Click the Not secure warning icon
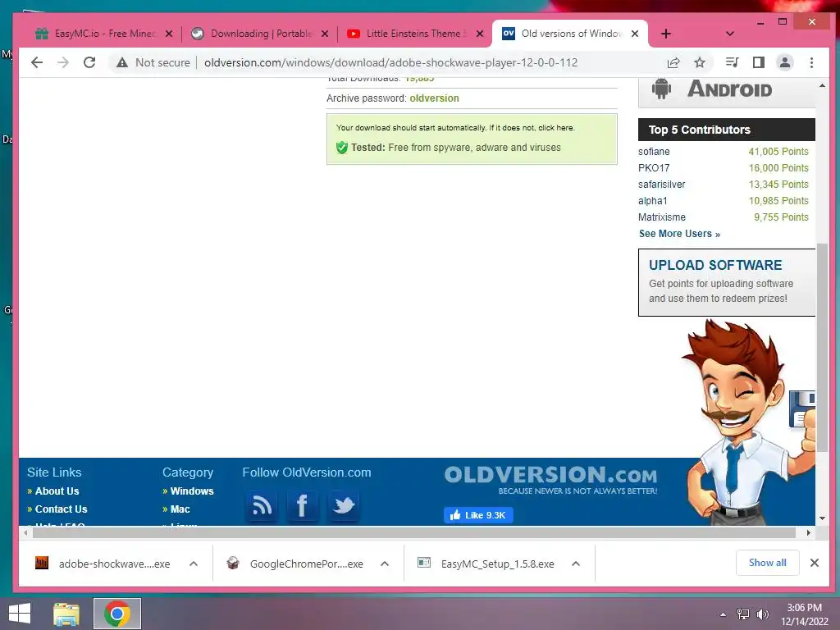840x630 pixels. [122, 62]
